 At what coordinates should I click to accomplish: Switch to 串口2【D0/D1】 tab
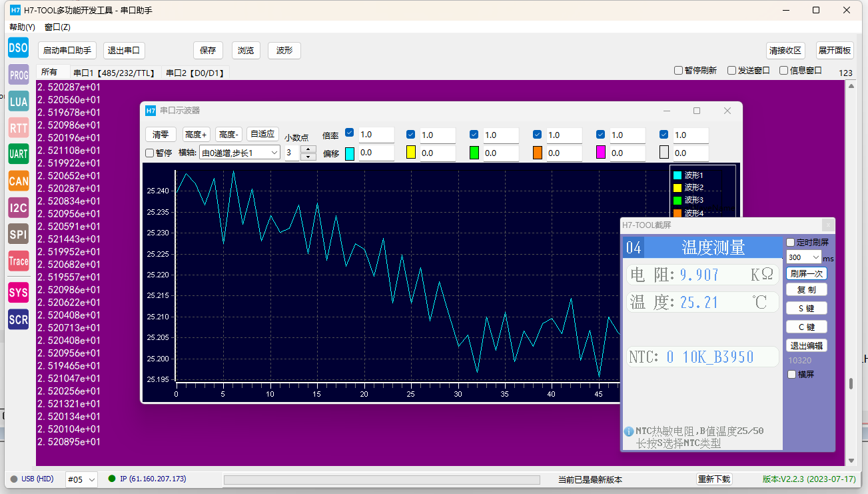click(x=196, y=73)
